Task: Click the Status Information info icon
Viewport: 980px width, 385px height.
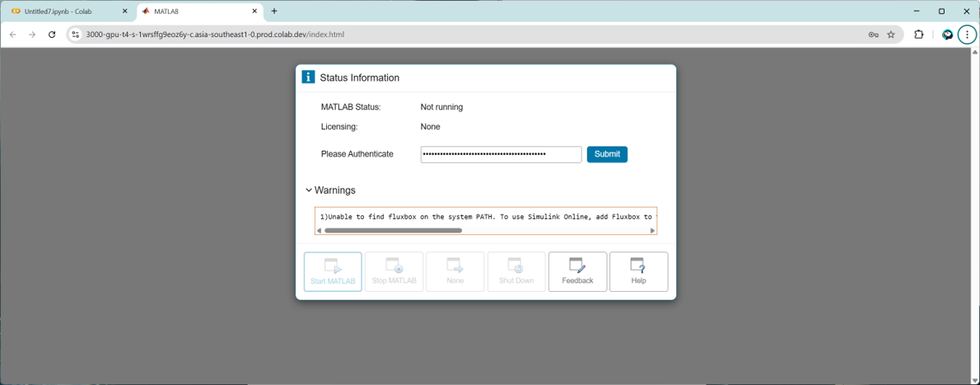Action: coord(308,77)
